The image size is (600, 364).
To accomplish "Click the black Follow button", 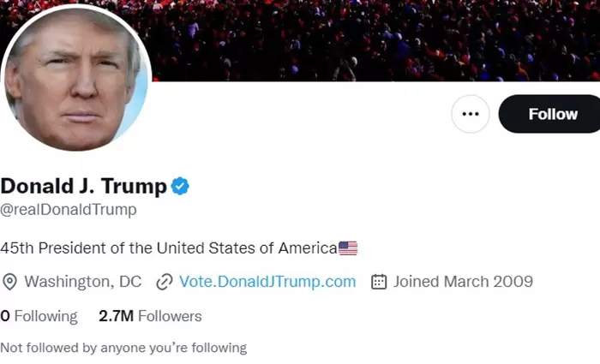I will 552,114.
